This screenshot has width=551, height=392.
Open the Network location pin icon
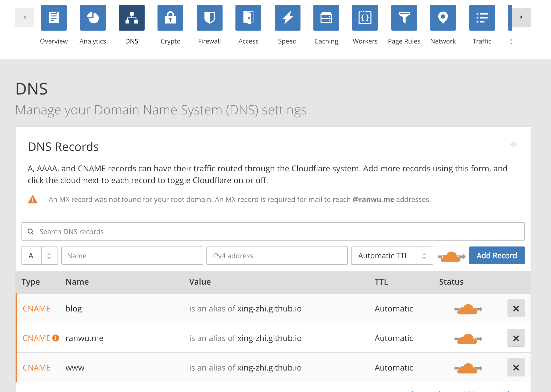443,18
